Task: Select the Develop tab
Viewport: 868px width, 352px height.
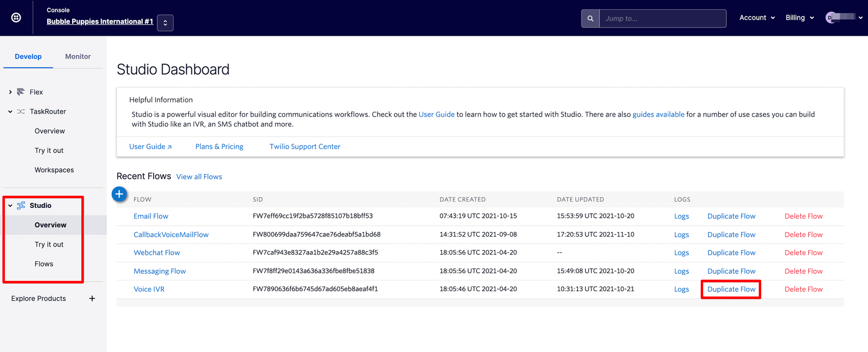Action: coord(28,56)
